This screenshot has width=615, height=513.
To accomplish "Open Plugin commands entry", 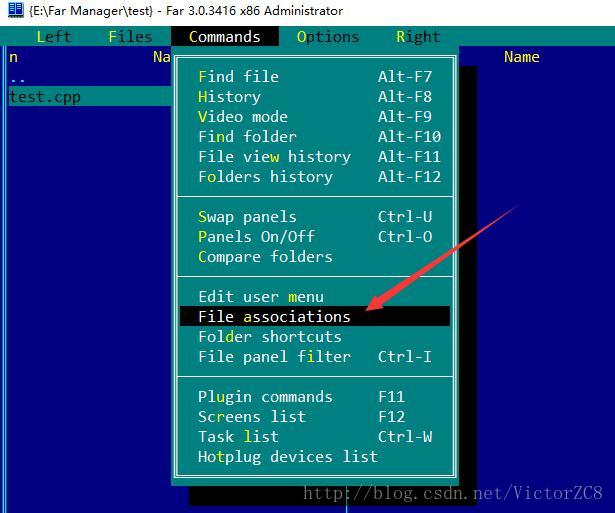I will 315,397.
